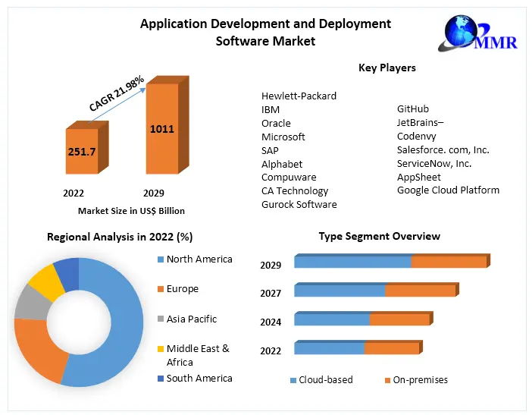Select the dark blue South America segment
Screen dimensions: 532x415
(67, 266)
